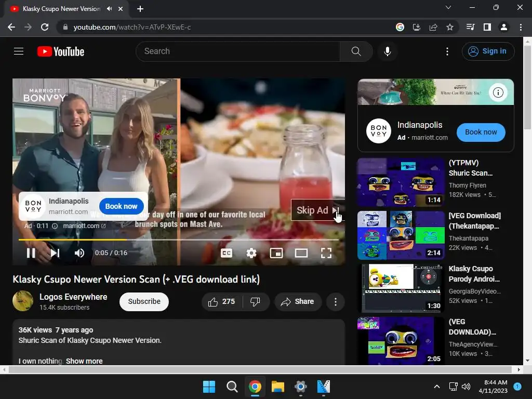532x399 pixels.
Task: Click the Google icon in the address bar
Action: tap(400, 27)
